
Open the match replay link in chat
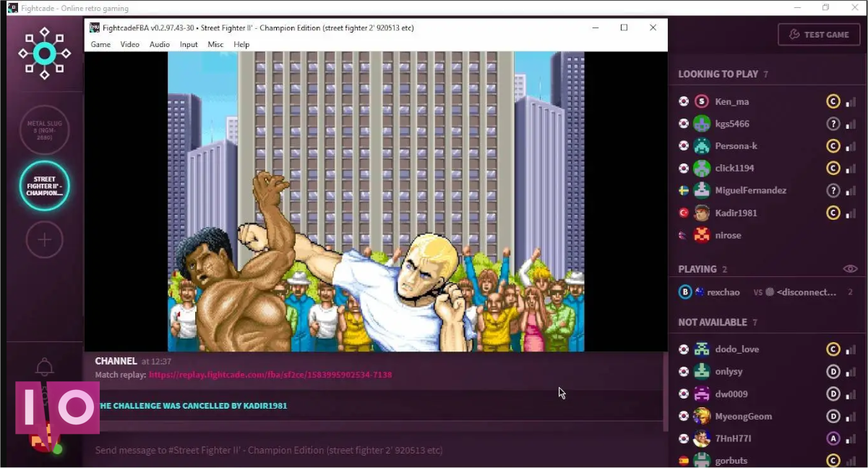point(270,375)
